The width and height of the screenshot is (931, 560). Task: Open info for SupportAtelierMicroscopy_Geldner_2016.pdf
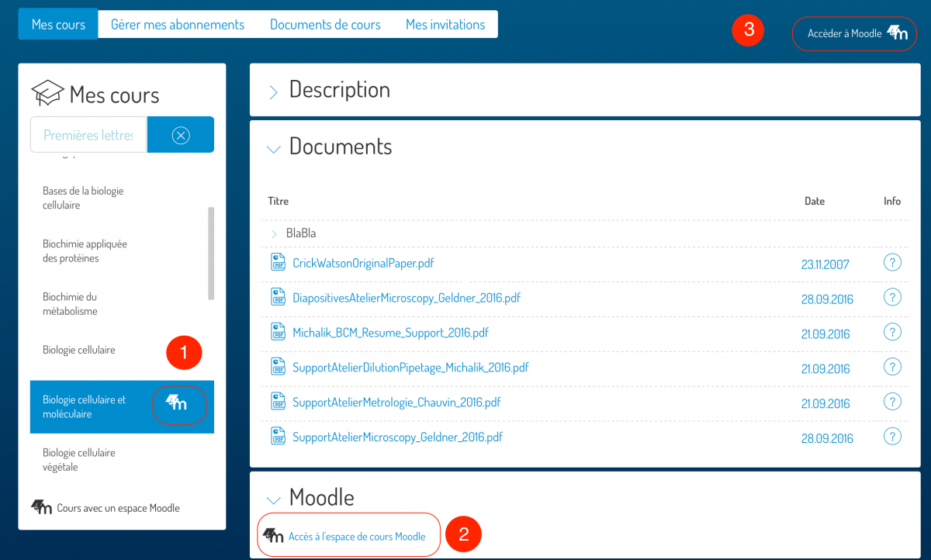[x=892, y=437]
